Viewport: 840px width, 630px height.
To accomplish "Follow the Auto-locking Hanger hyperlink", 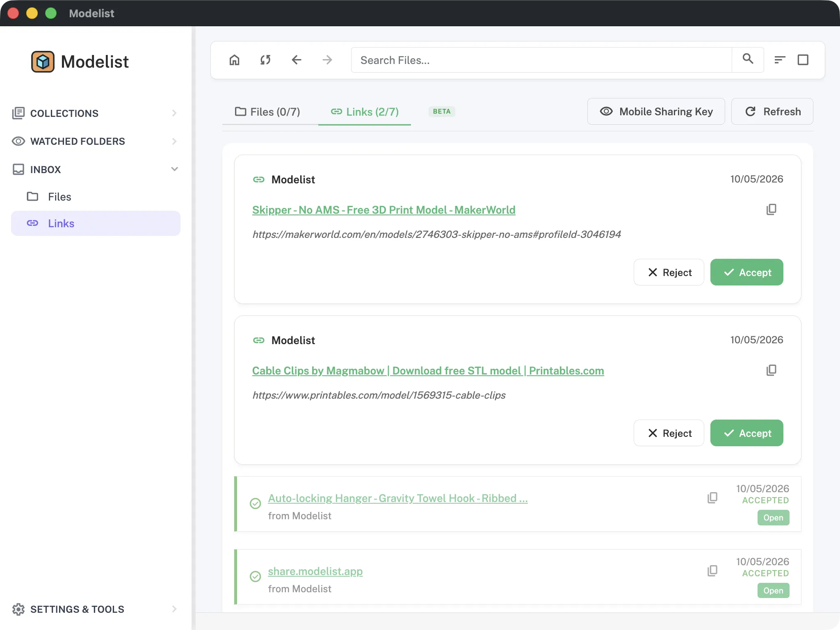I will tap(398, 498).
